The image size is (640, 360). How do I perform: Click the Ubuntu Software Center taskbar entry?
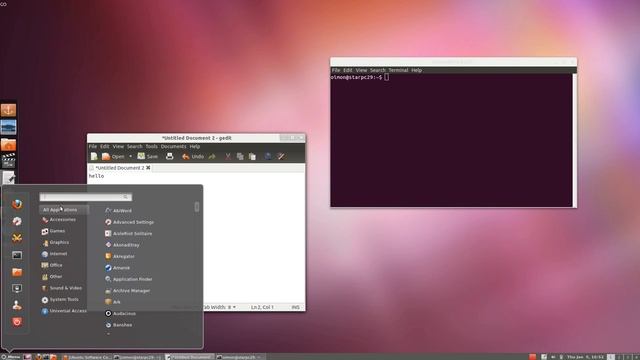point(87,357)
